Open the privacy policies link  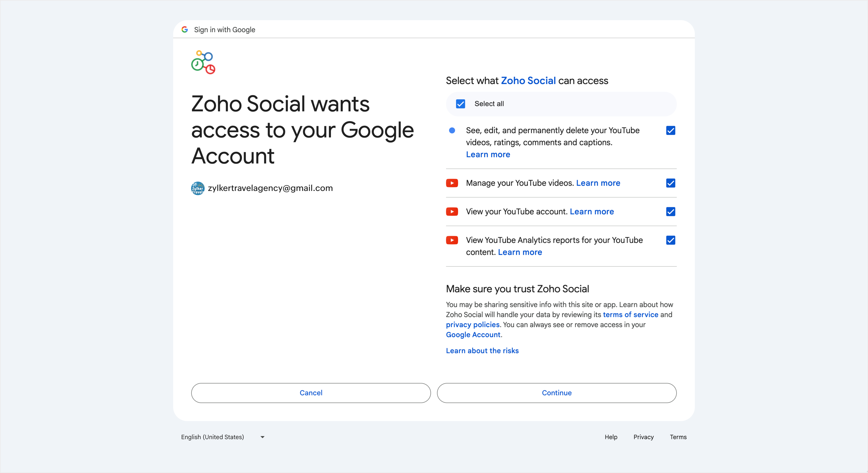[473, 325]
